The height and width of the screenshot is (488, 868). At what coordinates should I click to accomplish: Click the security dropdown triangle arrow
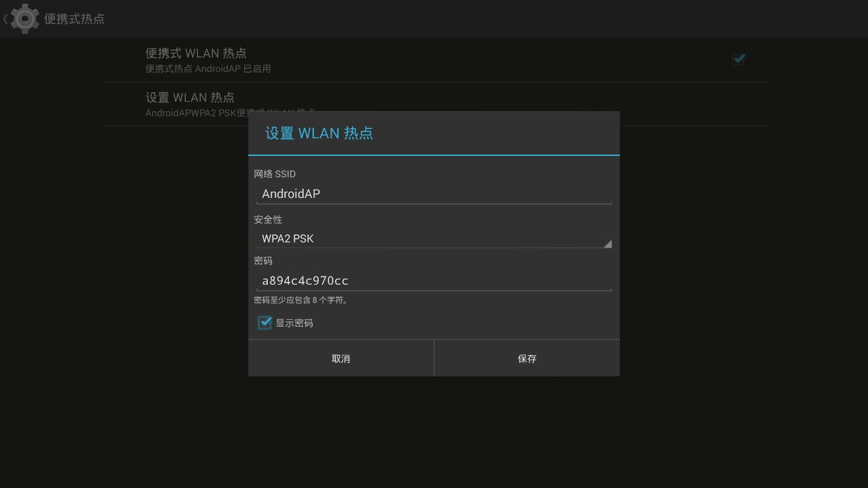[607, 243]
